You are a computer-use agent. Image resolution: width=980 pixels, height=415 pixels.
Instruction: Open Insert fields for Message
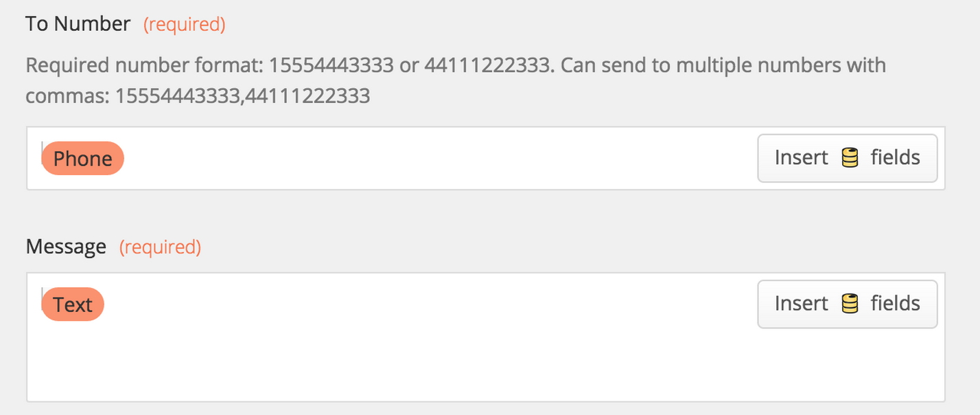click(847, 304)
